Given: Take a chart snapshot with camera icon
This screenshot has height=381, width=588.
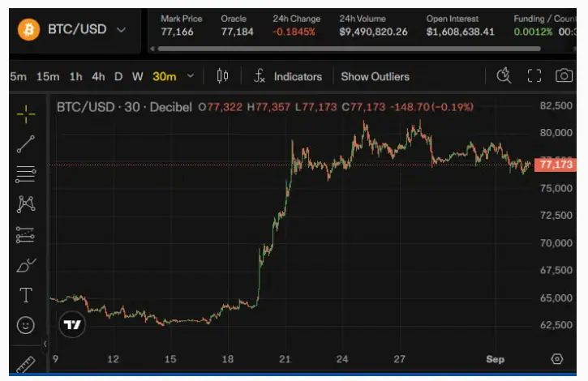Looking at the screenshot, I should click(x=564, y=76).
